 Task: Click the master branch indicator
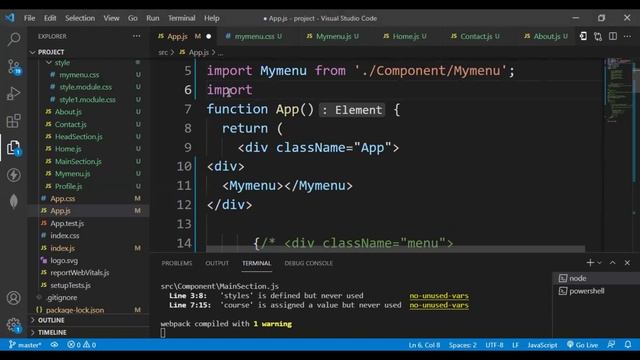click(x=25, y=345)
